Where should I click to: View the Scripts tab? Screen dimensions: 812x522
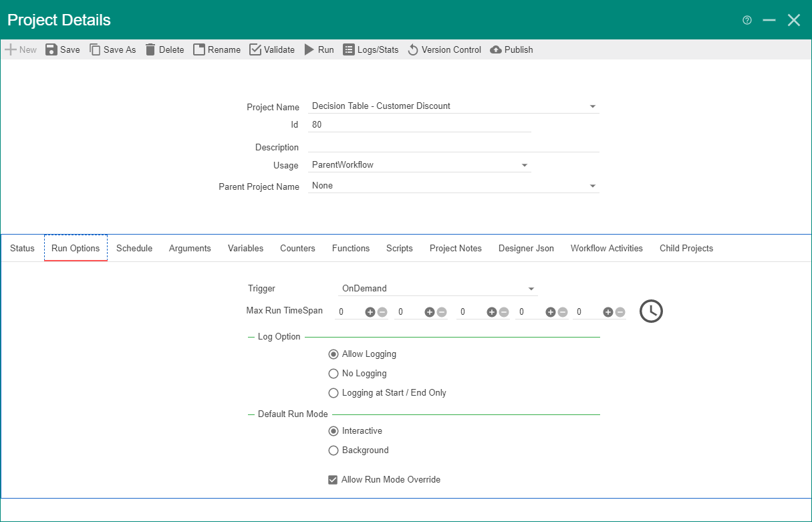pos(400,248)
